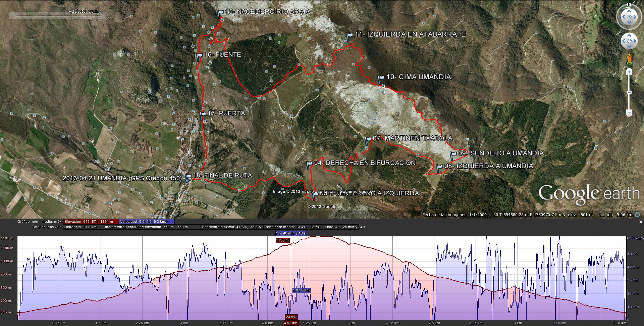Screen dimensions: 644x326
Task: Tilt view up with Look joystick arrow
Action: pyautogui.click(x=629, y=10)
